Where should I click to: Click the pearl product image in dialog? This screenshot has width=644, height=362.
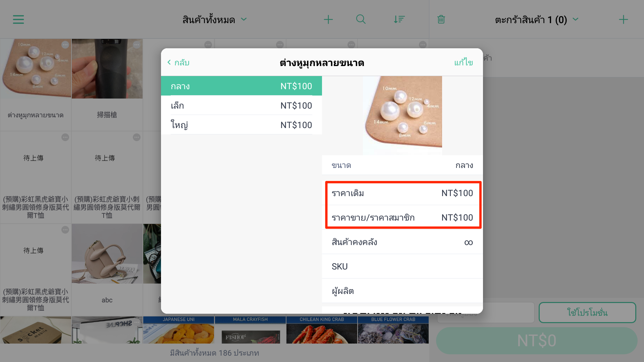[402, 115]
